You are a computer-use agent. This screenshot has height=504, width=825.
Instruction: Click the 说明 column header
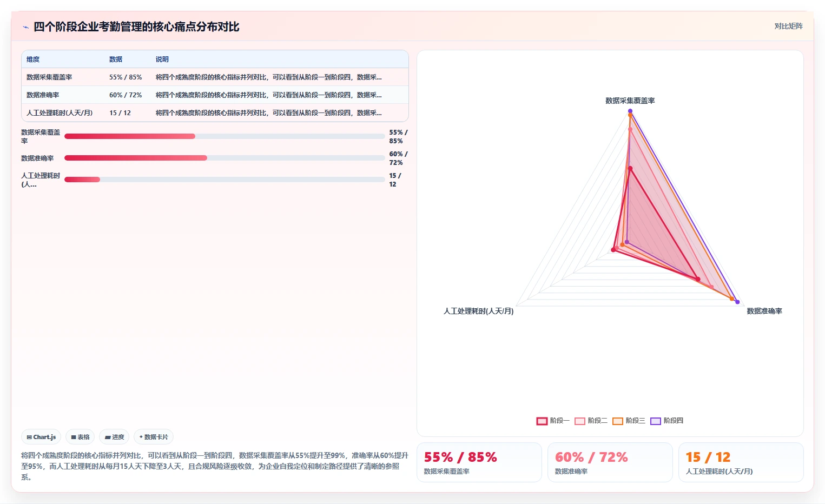tap(162, 59)
